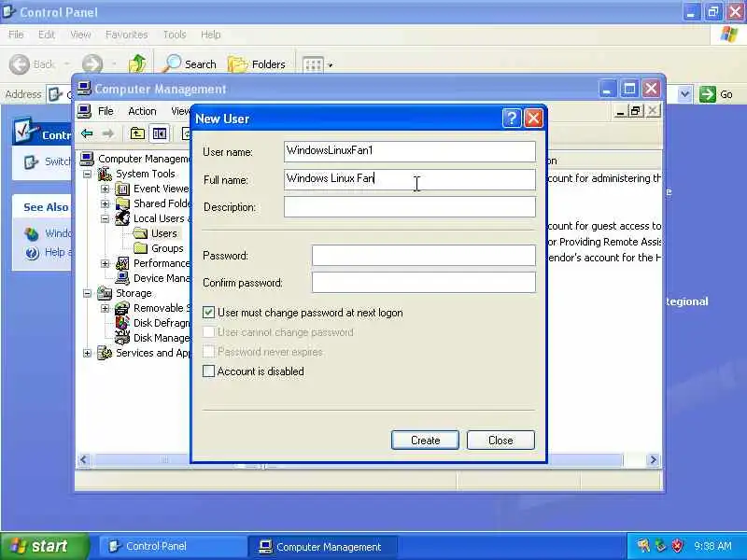This screenshot has width=747, height=560.
Task: Click the Shared Folders icon in the tree
Action: pos(122,203)
